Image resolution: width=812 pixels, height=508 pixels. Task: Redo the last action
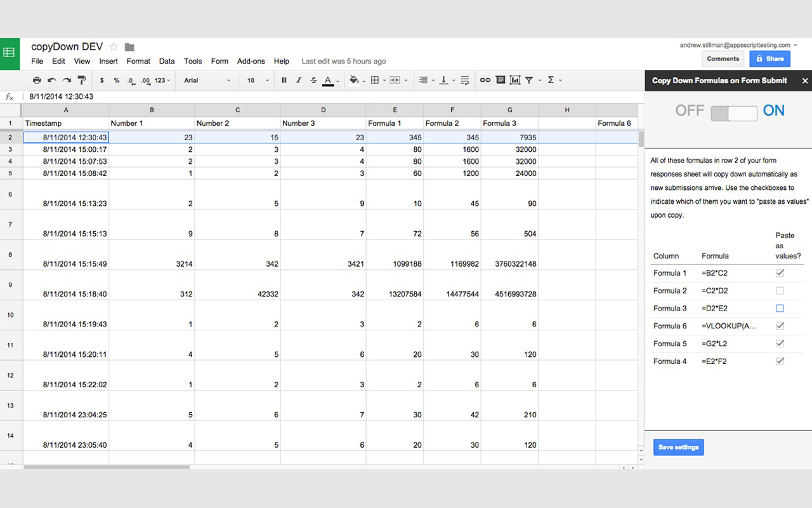(67, 80)
